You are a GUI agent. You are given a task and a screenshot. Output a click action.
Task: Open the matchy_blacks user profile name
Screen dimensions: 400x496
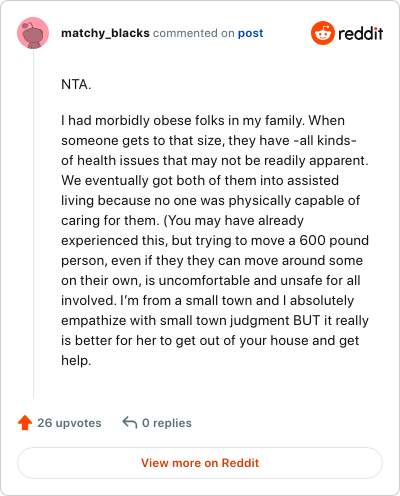(105, 33)
